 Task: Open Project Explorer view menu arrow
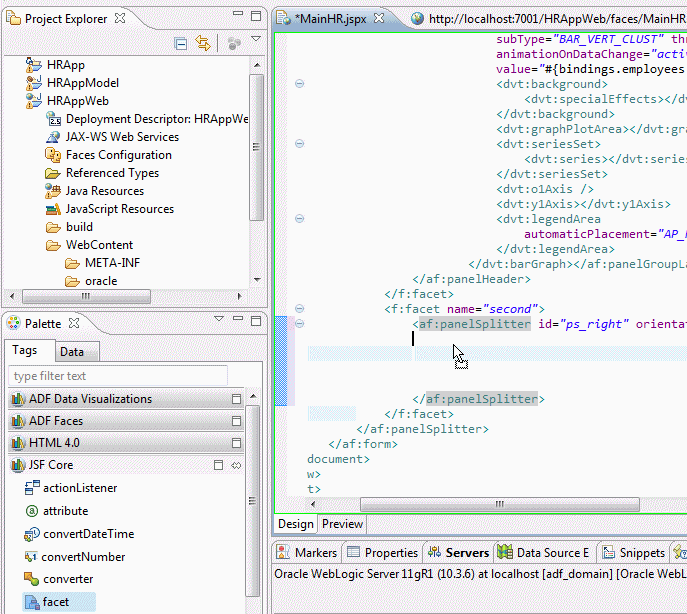(x=255, y=40)
